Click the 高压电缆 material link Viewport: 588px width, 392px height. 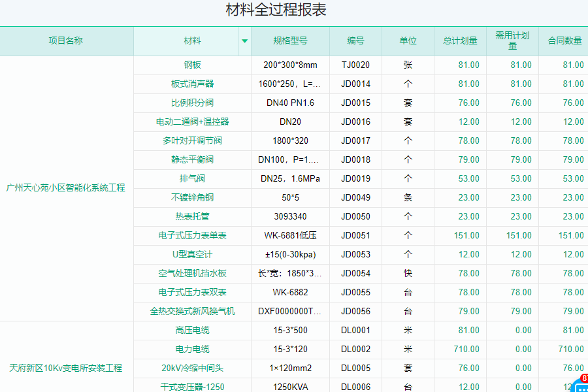point(192,331)
